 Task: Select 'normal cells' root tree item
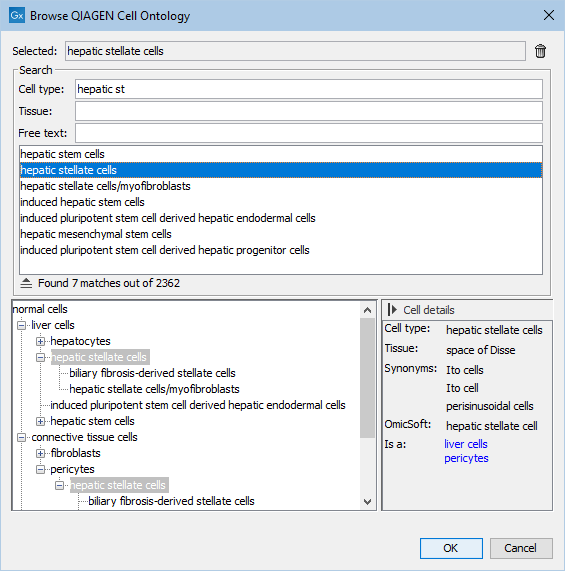[x=40, y=309]
